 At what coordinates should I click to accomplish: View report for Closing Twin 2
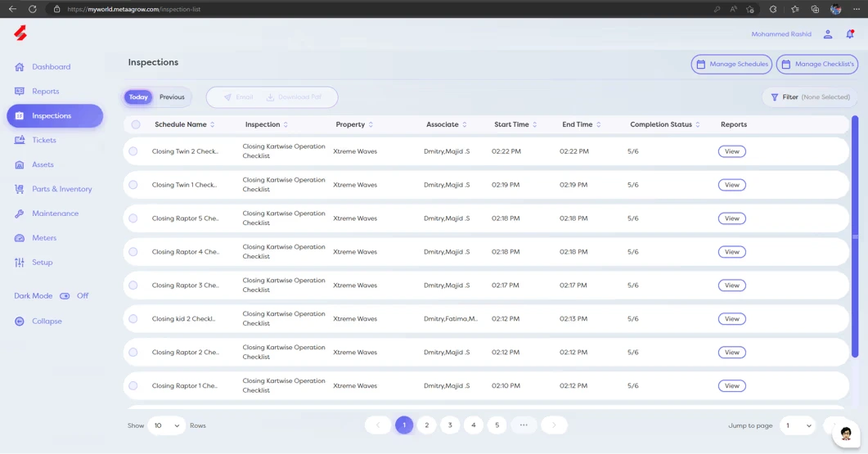pyautogui.click(x=732, y=151)
